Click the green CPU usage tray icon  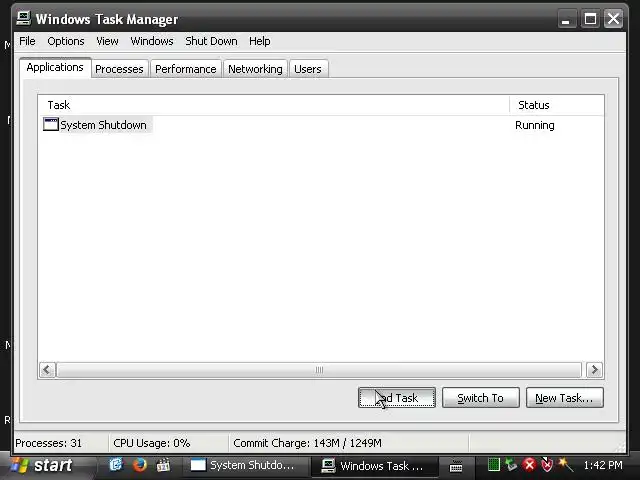493,464
